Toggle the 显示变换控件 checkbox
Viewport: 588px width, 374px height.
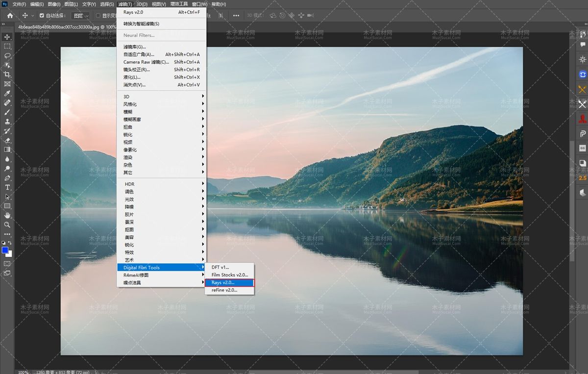point(98,16)
